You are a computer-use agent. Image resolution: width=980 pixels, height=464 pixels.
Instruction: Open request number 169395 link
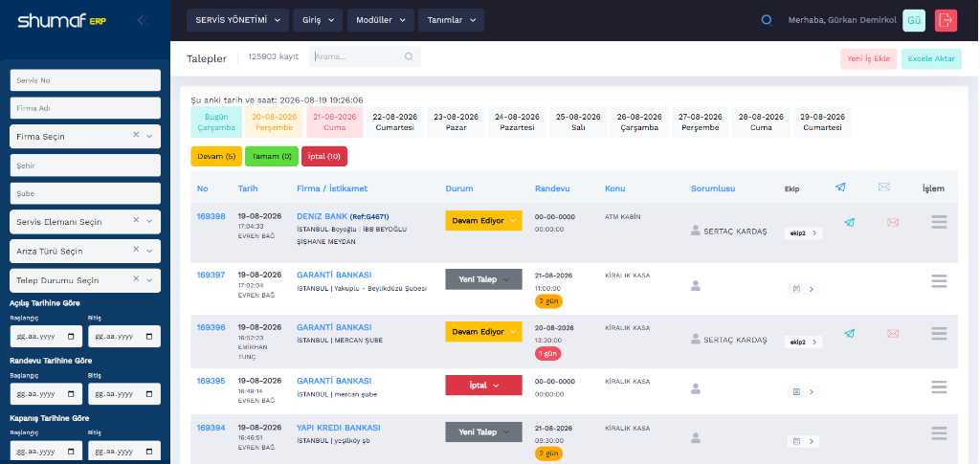[212, 381]
